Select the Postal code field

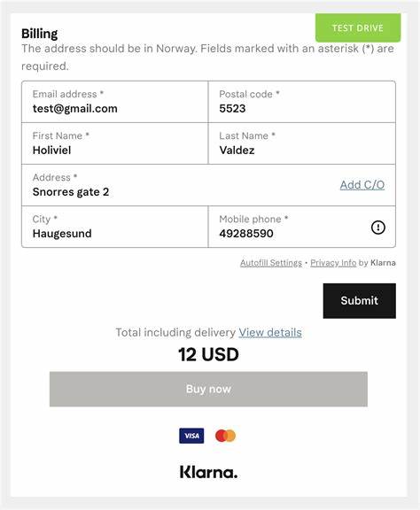click(302, 102)
